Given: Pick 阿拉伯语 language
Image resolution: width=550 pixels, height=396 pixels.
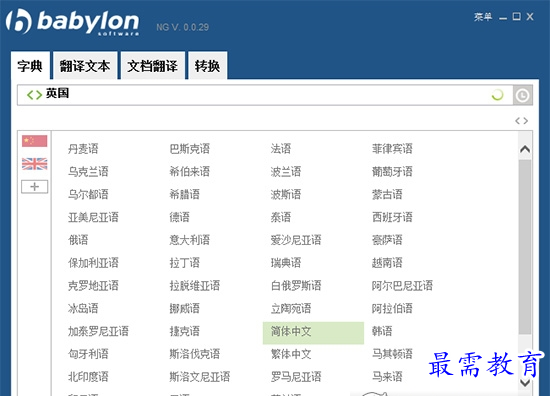Looking at the screenshot, I should point(392,308).
